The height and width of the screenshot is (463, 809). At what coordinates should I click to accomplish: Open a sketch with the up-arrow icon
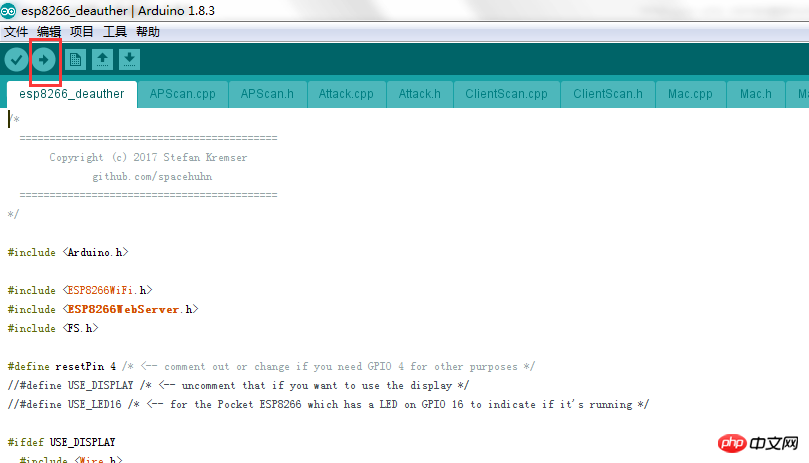(x=102, y=60)
